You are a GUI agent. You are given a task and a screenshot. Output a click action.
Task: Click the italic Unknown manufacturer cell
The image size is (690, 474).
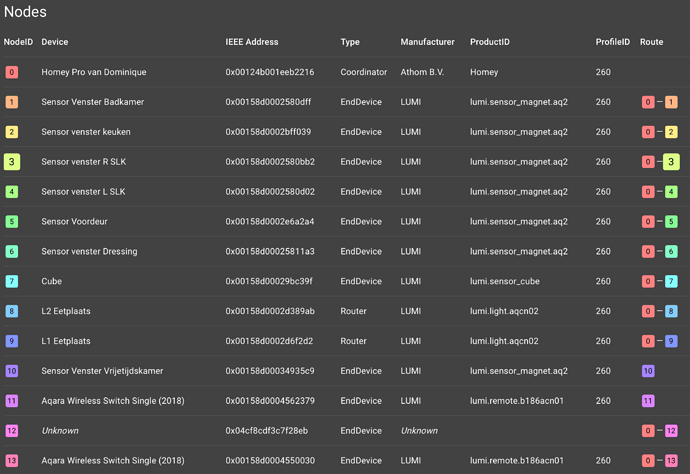[x=419, y=431]
